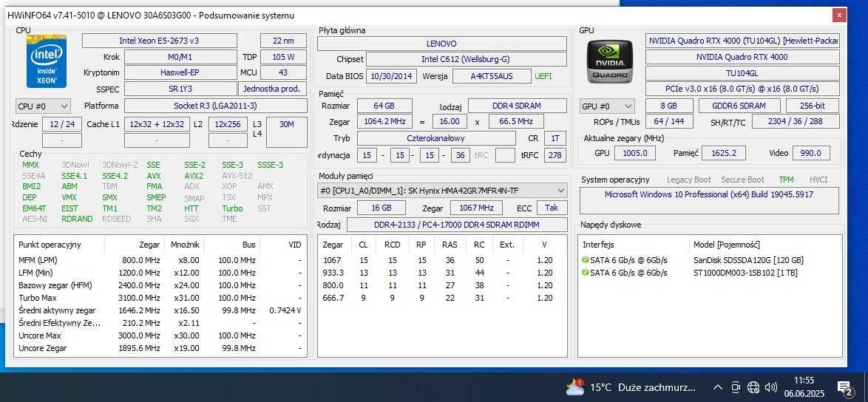Viewport: 868px width, 402px height.
Task: Open the CPU #0 selector dropdown
Action: tap(43, 106)
